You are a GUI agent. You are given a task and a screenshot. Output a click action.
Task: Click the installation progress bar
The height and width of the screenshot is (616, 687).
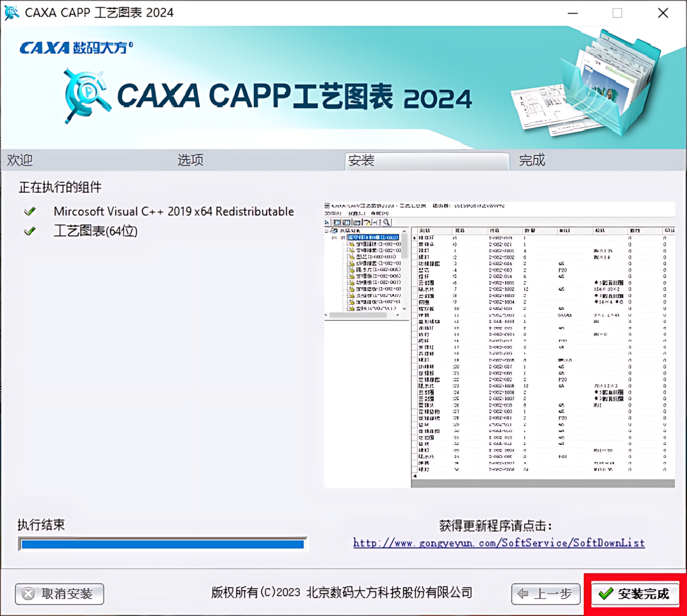pyautogui.click(x=163, y=544)
